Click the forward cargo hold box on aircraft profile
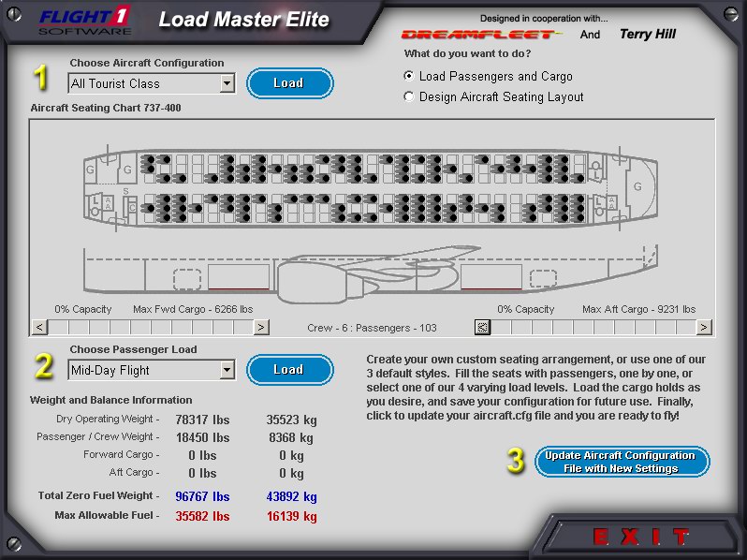The width and height of the screenshot is (747, 560). 238,276
